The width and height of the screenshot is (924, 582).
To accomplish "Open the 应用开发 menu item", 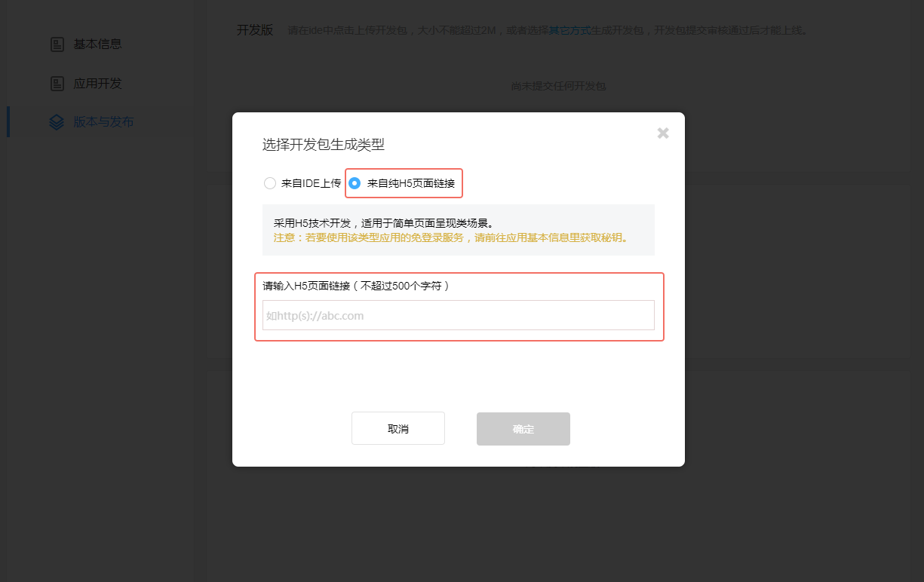I will point(97,84).
